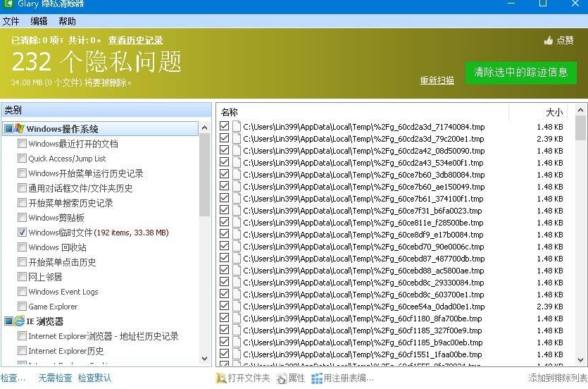Click file icon for %2Fg_60cd2a3d_79c200e1.tmp
This screenshot has height=389, width=588.
pyautogui.click(x=236, y=138)
